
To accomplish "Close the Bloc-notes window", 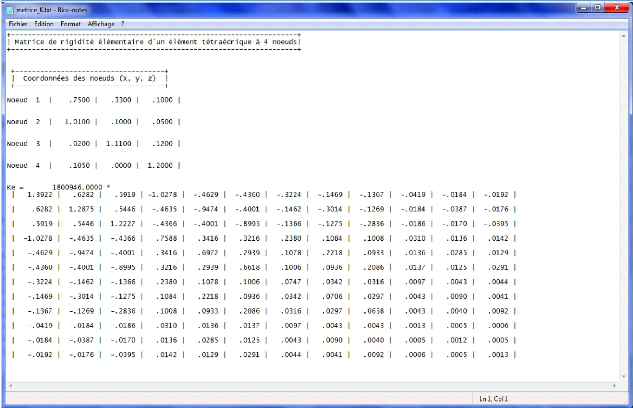I will pos(617,7).
